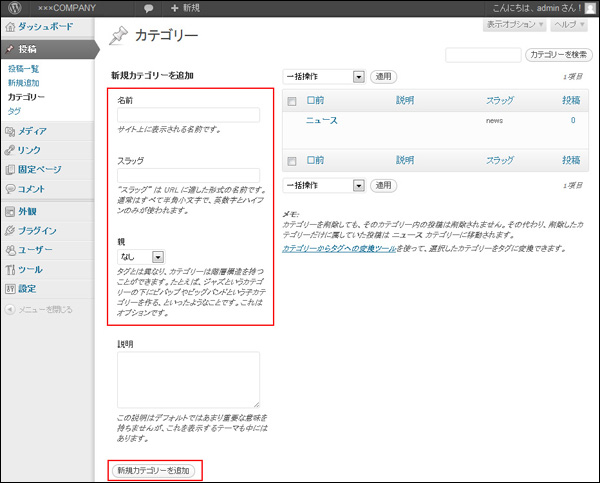Open 設定 menu label
600x483 pixels.
point(27,289)
